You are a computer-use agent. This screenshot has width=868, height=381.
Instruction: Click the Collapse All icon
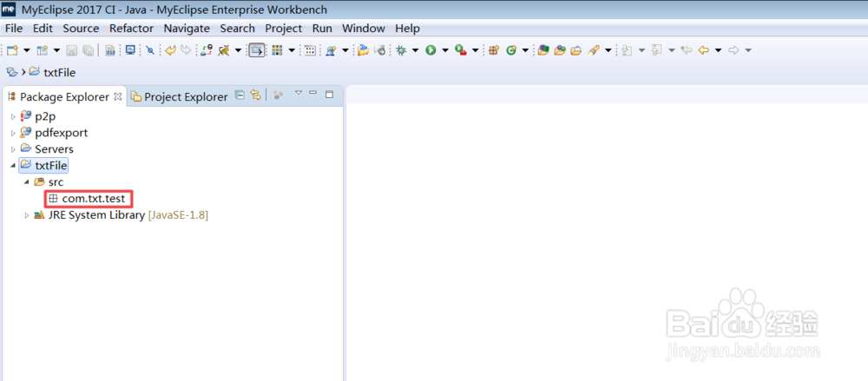click(240, 95)
